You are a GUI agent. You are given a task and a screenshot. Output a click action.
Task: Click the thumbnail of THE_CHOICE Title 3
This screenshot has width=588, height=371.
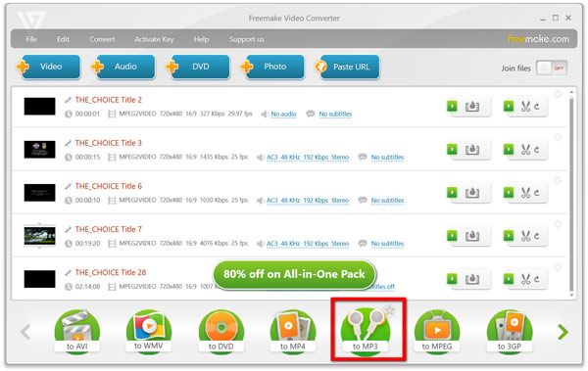click(40, 150)
